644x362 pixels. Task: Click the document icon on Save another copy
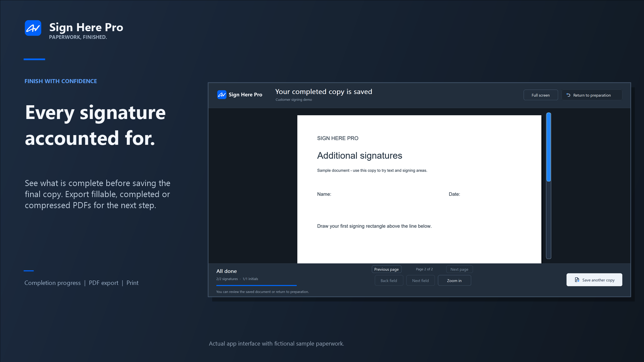(x=577, y=280)
